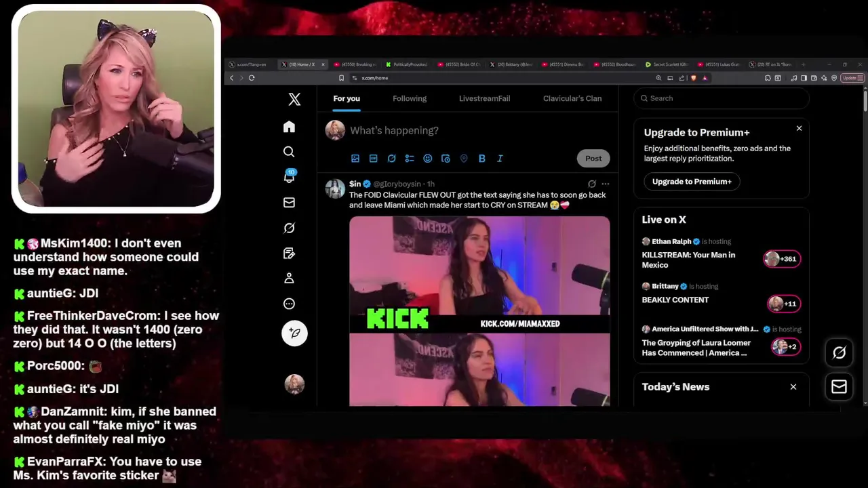Open the Articles compose icon in sidebar
Viewport: 868px width, 488px height.
tap(289, 253)
